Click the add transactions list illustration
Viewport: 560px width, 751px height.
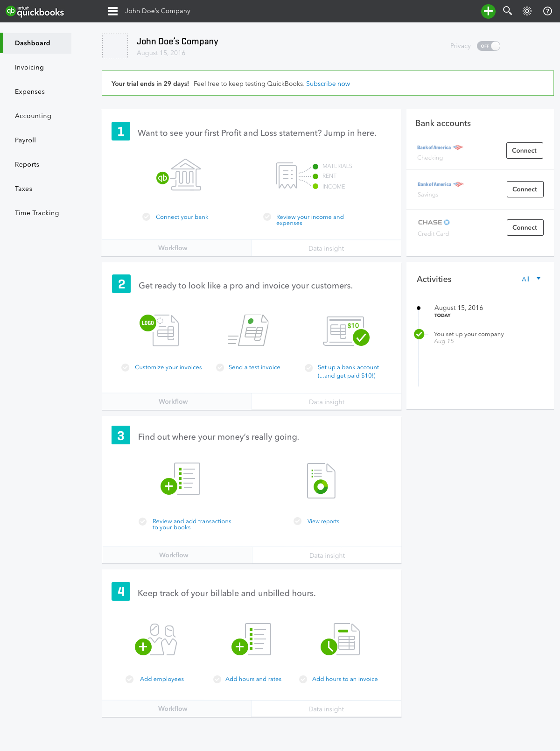[181, 479]
